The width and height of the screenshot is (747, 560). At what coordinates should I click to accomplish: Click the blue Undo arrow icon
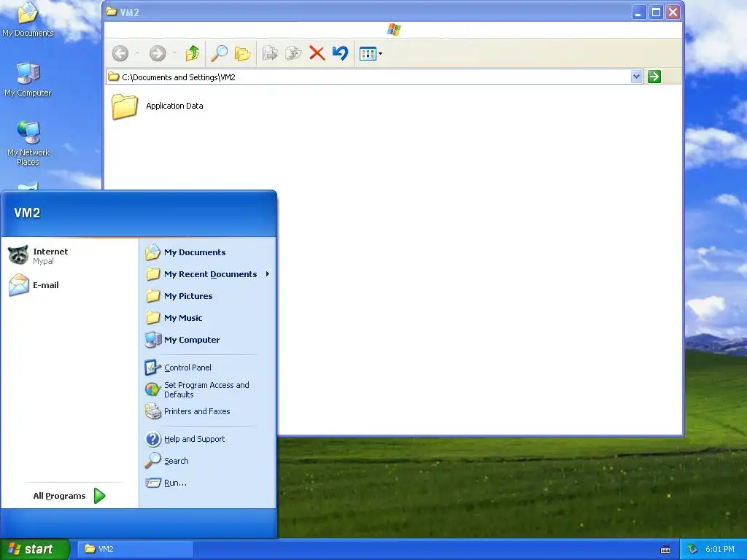(x=340, y=53)
